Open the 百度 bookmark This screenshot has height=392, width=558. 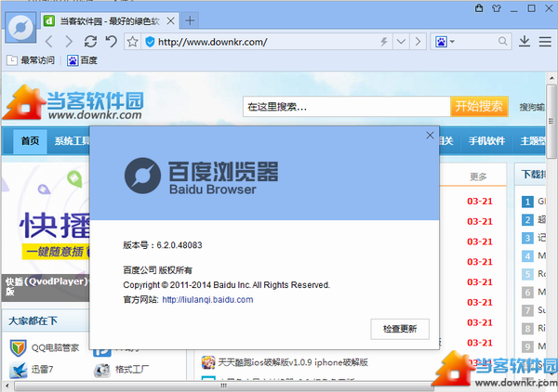[x=82, y=60]
